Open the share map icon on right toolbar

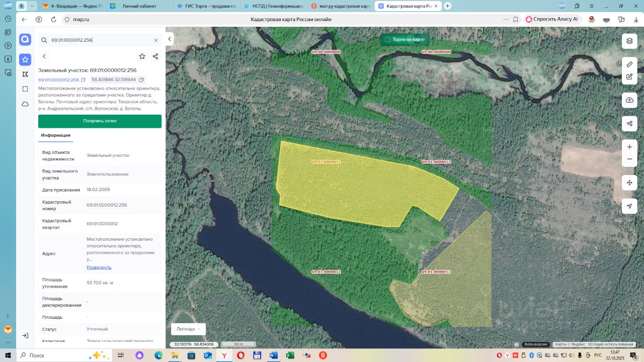pos(629,124)
